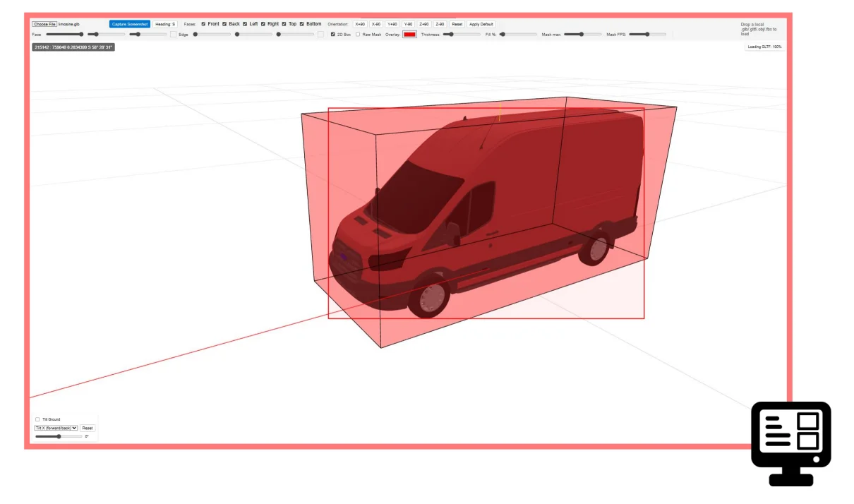Screen dimensions: 854x504
Task: Adjust the Thickness slider
Action: point(462,34)
